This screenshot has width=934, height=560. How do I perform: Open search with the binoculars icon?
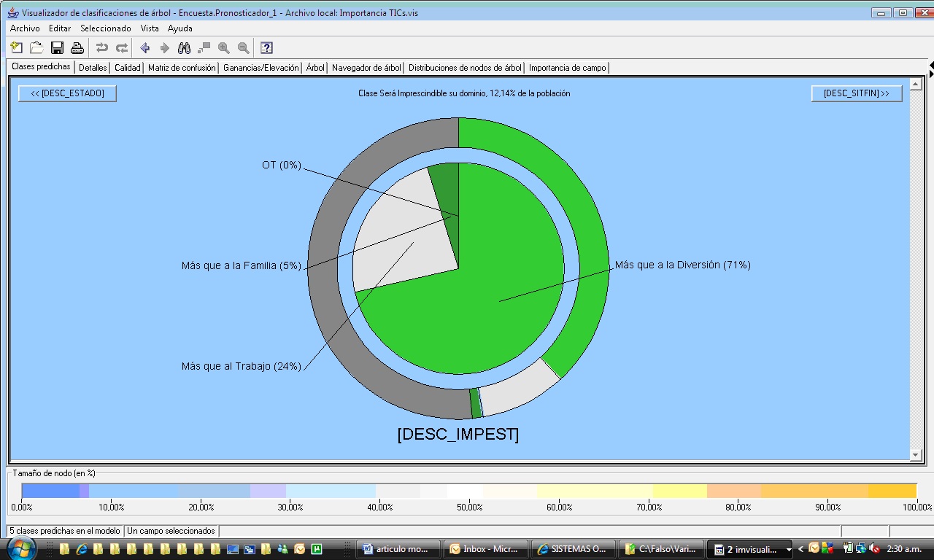pos(185,48)
